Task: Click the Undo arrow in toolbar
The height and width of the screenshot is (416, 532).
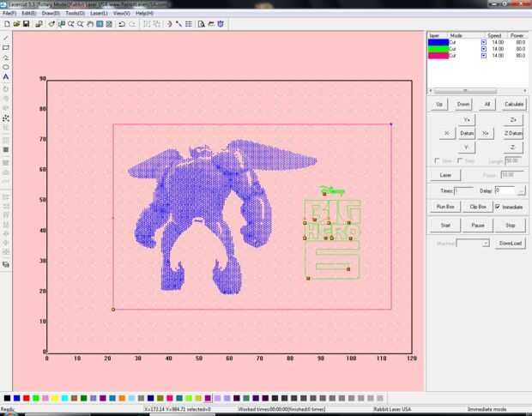Action: (x=122, y=24)
